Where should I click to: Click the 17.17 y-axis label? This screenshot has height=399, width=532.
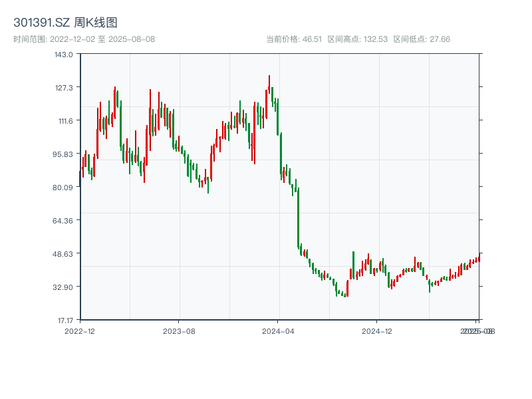click(x=63, y=320)
